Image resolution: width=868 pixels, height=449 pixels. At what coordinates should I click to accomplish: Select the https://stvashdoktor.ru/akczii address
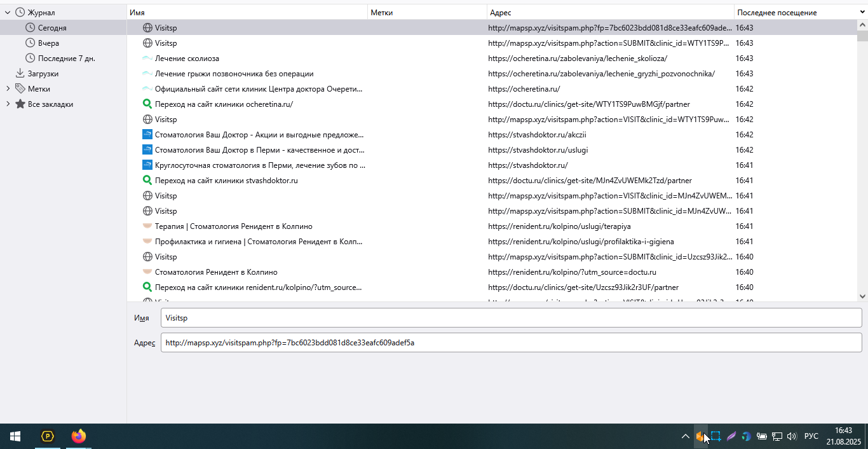click(x=537, y=134)
